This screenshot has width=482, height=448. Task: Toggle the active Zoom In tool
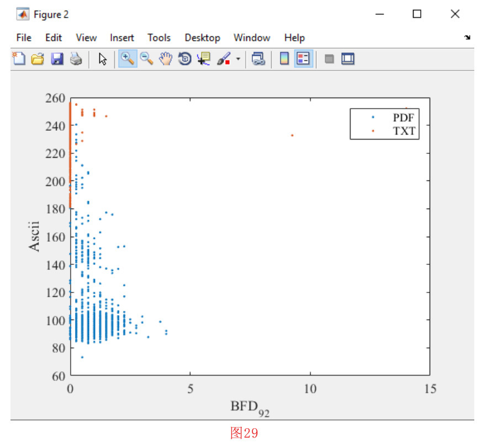[x=127, y=59]
